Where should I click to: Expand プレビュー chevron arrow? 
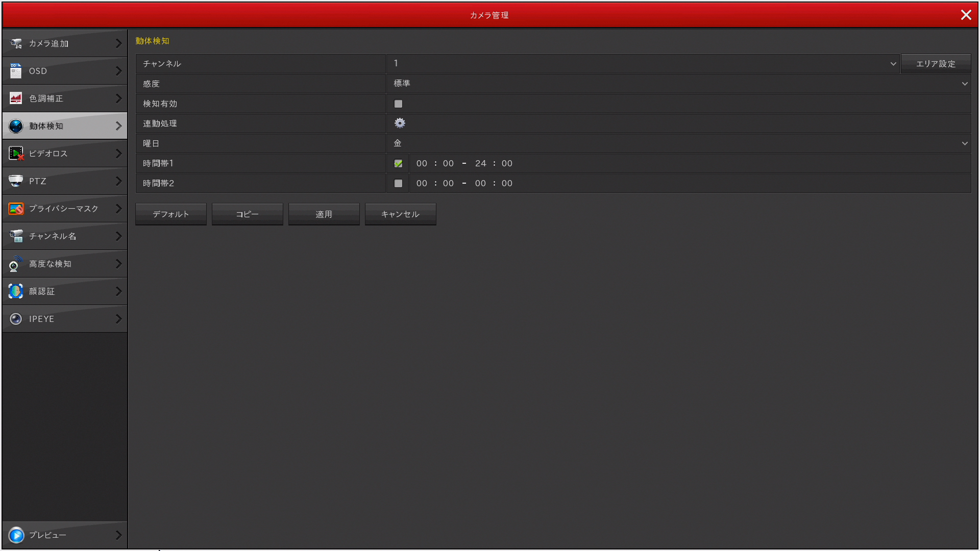point(118,535)
